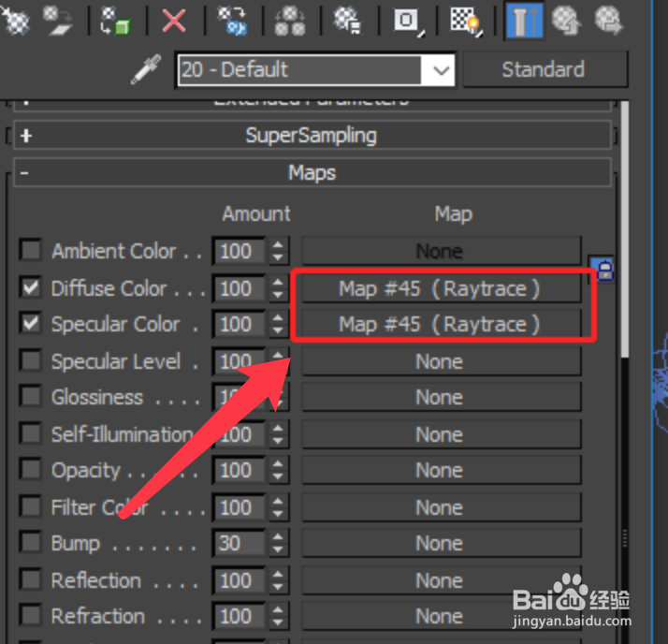The image size is (668, 644).
Task: Enable Filter Color map checkbox
Action: coord(31,507)
